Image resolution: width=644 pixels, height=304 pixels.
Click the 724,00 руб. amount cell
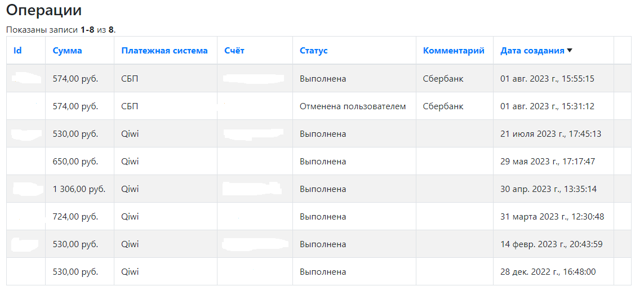click(79, 217)
